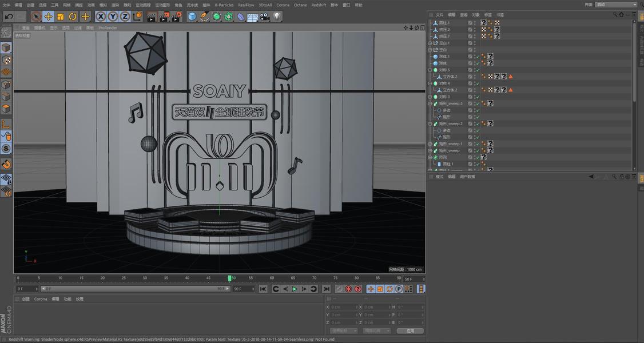
Task: Expand the 对称.3 object
Action: click(430, 97)
